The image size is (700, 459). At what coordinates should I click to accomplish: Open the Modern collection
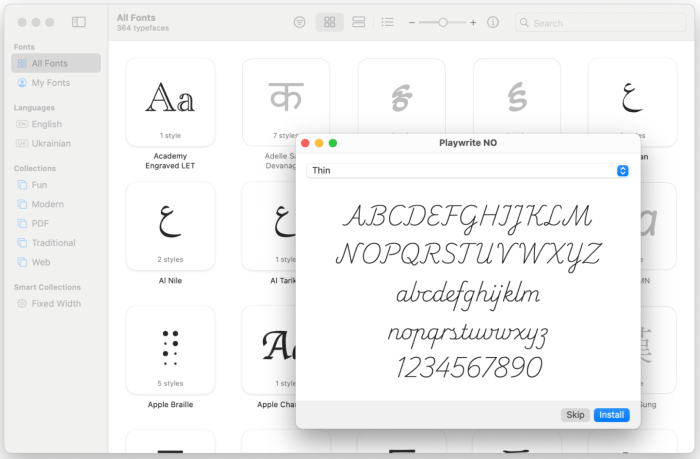coord(56,204)
